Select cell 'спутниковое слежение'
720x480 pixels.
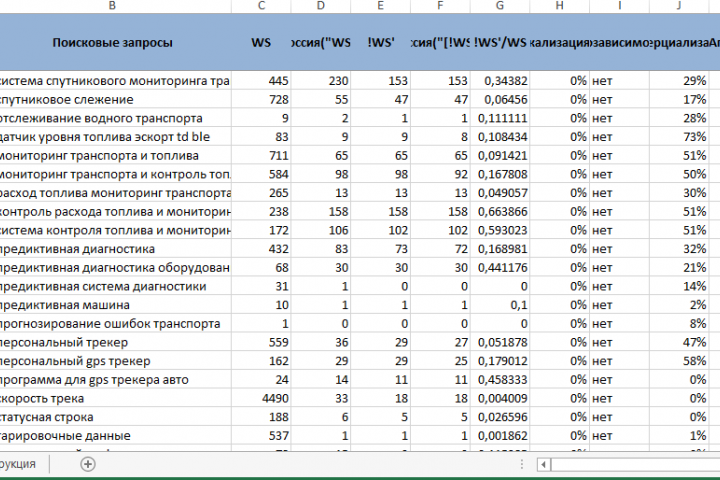pyautogui.click(x=115, y=100)
